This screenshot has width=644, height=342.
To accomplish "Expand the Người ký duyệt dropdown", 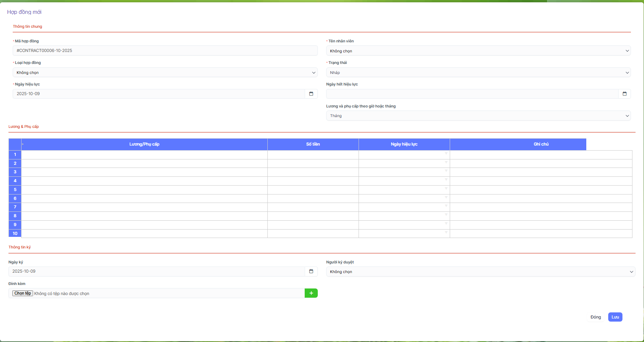I will point(480,272).
